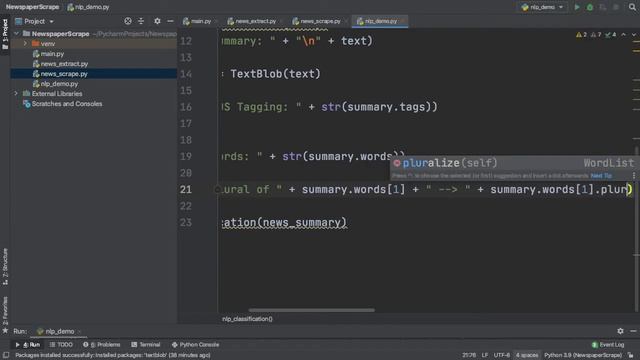Run the nlp_demo configuration
The image size is (640, 360).
(x=577, y=7)
